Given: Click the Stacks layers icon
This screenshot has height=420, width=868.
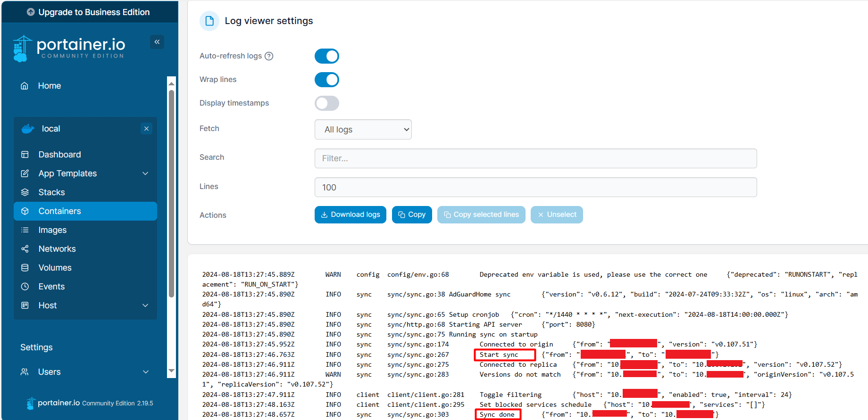Looking at the screenshot, I should pyautogui.click(x=25, y=192).
